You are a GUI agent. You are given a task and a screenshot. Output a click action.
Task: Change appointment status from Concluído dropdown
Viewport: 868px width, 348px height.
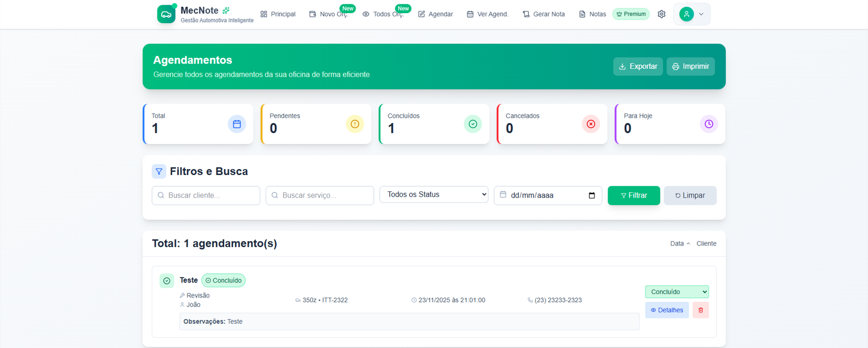coord(676,292)
